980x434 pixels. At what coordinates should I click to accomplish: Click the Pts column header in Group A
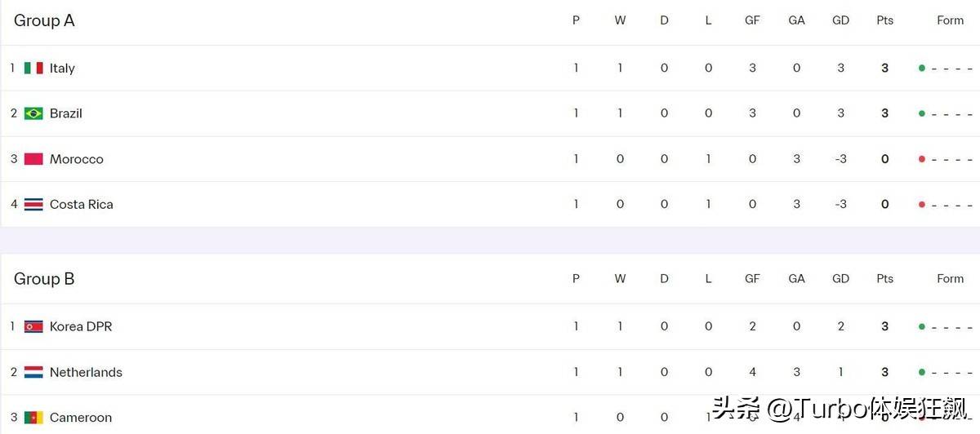pos(884,21)
